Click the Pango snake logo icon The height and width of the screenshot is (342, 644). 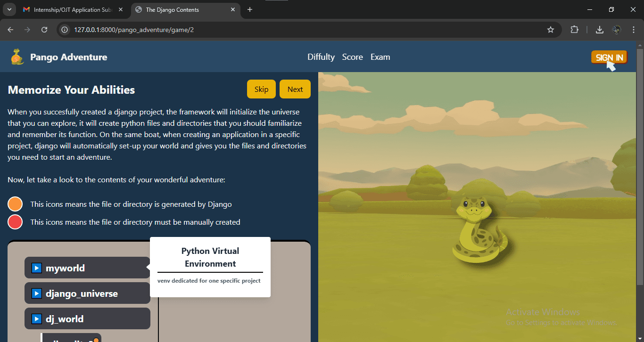point(17,57)
